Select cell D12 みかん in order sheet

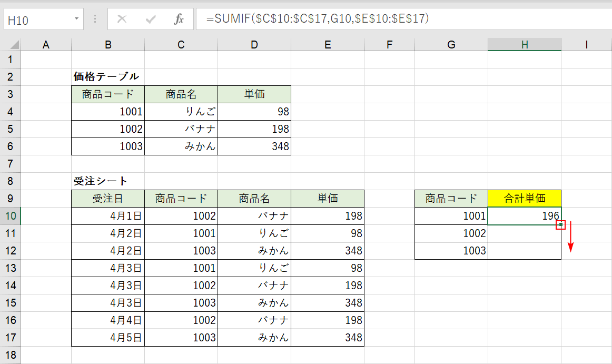(254, 251)
